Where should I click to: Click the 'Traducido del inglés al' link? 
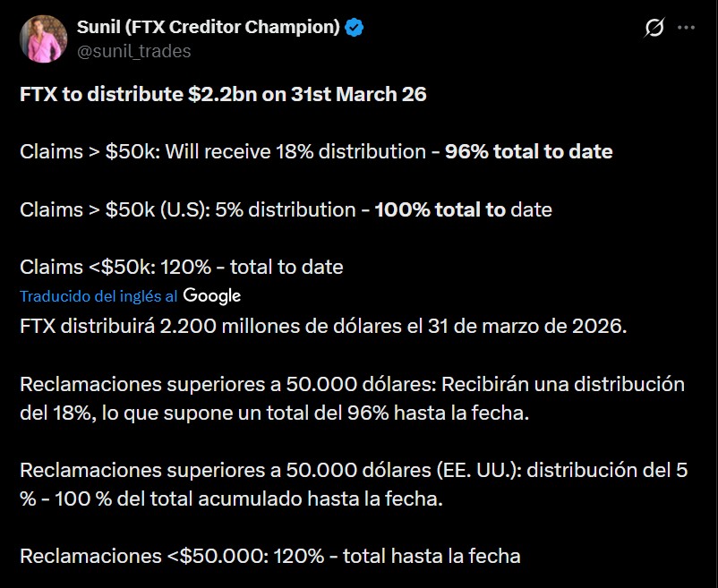pyautogui.click(x=98, y=296)
